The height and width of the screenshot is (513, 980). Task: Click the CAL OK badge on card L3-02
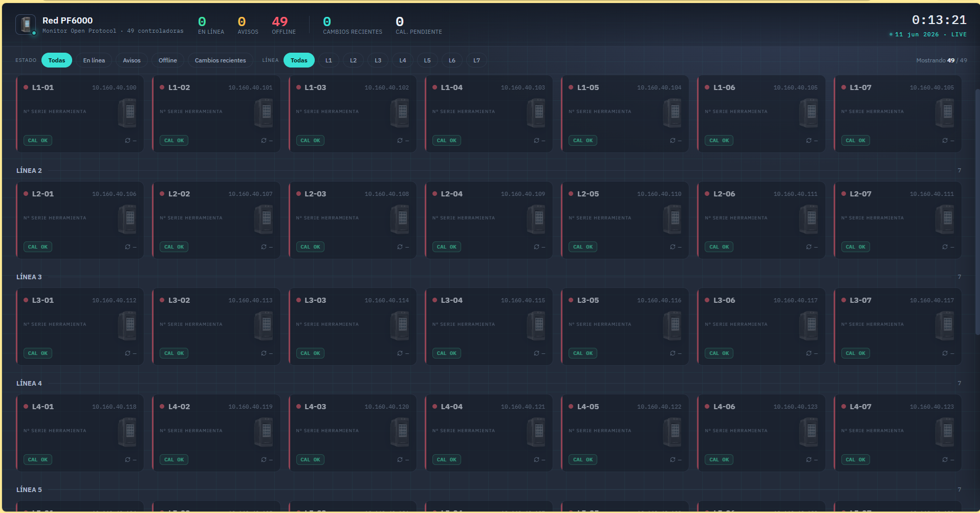[x=174, y=353]
